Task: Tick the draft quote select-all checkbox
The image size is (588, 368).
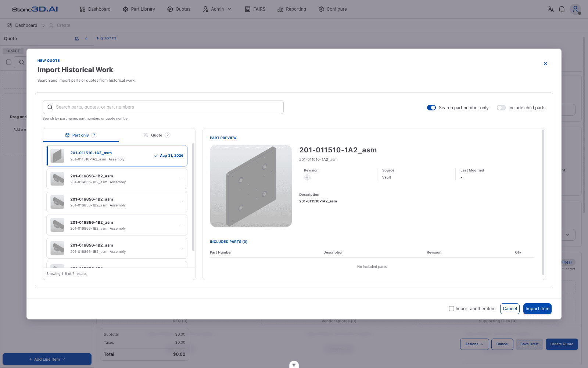Action: pos(9,62)
